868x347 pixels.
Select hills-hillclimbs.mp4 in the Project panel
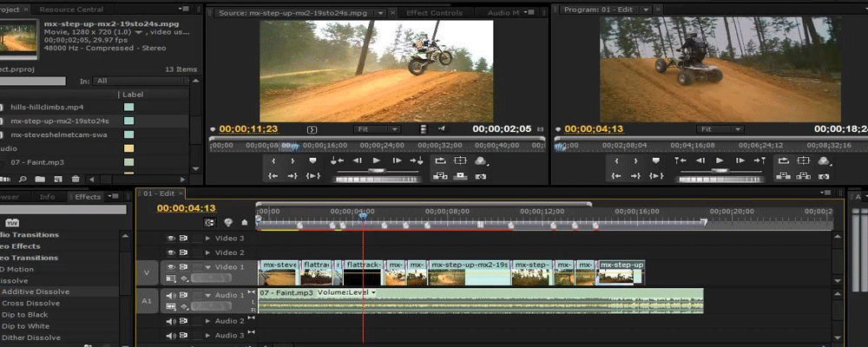[x=47, y=107]
